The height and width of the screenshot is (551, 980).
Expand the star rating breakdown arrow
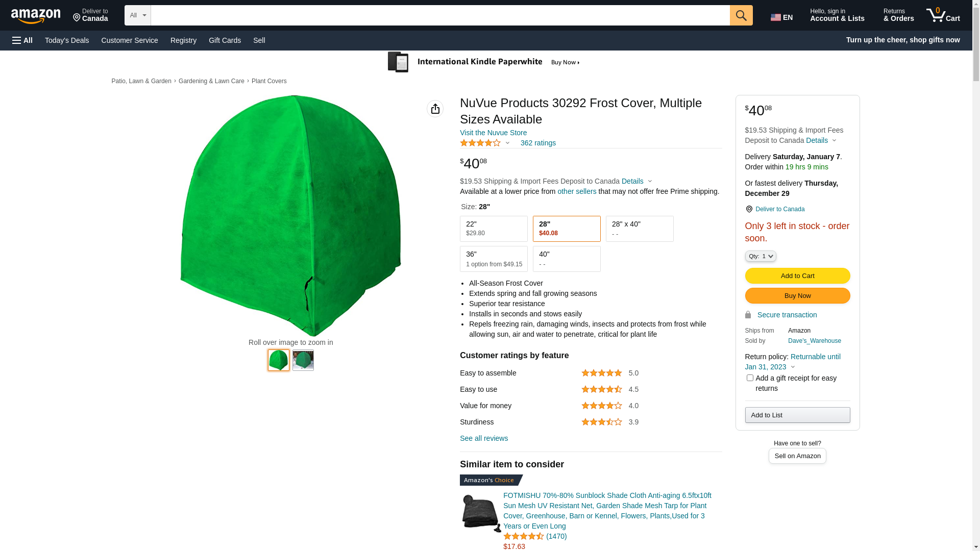point(507,143)
